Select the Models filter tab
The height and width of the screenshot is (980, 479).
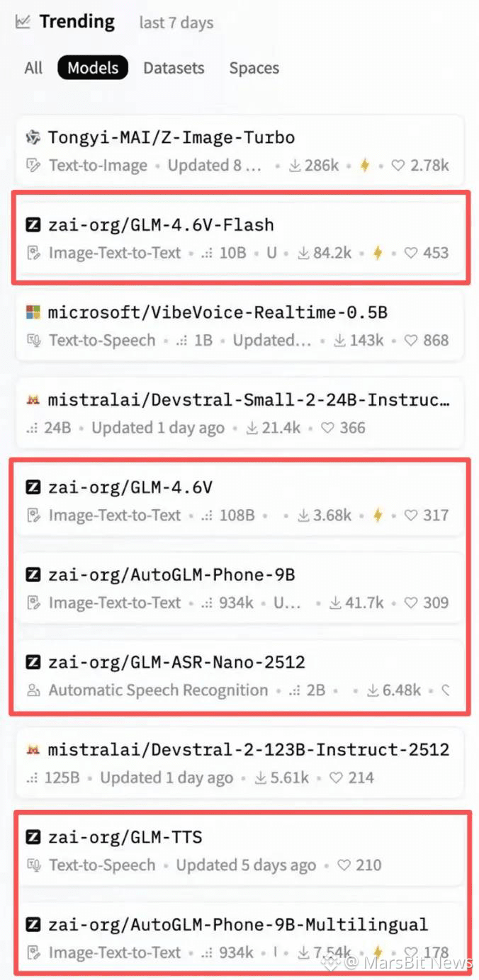click(x=93, y=68)
